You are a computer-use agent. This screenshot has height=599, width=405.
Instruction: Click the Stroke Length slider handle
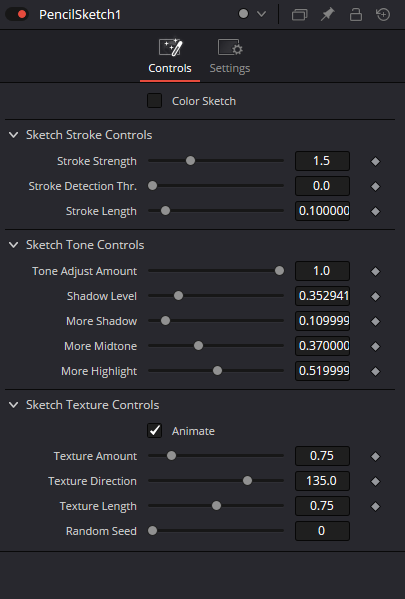tap(165, 211)
